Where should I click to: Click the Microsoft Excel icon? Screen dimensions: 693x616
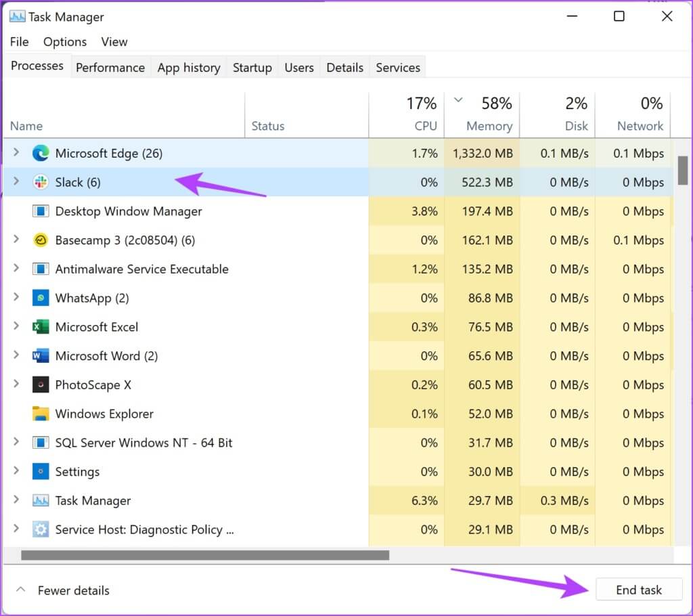[x=41, y=327]
